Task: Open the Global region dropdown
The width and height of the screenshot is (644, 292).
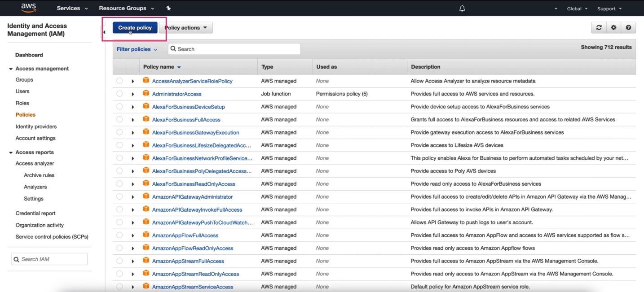Action: [x=577, y=9]
